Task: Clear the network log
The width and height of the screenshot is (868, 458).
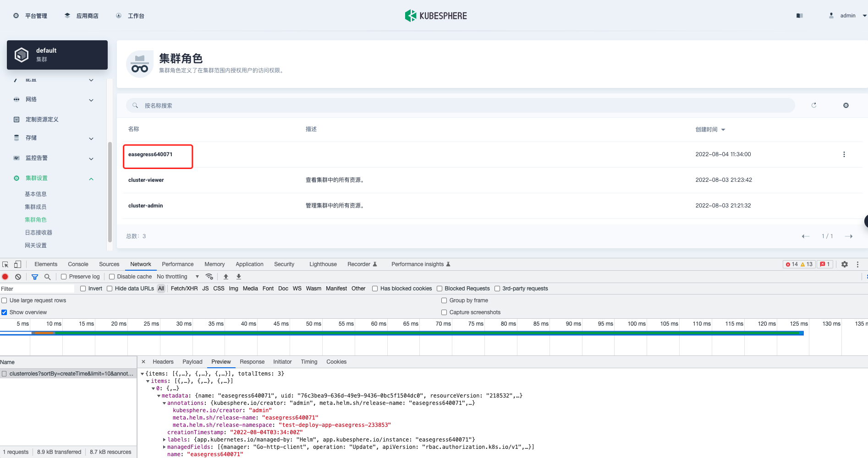Action: click(x=18, y=277)
